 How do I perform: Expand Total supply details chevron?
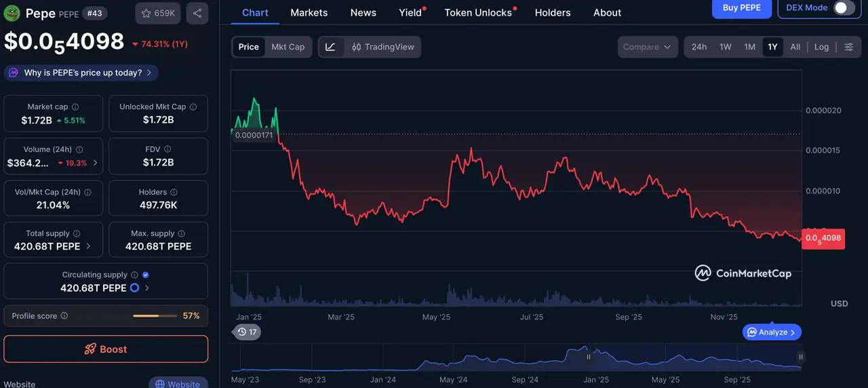(88, 246)
